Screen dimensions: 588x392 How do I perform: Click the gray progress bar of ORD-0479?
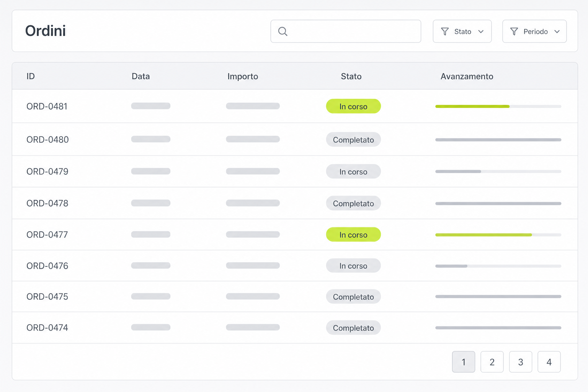tap(458, 171)
